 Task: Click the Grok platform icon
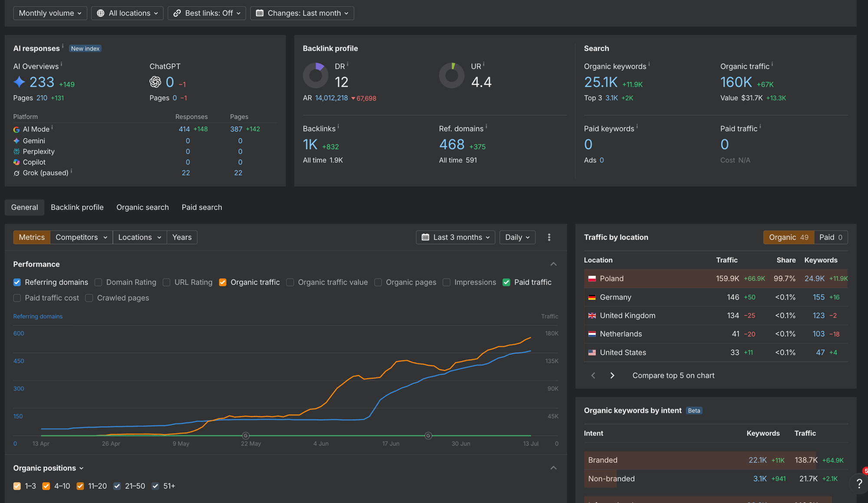16,173
